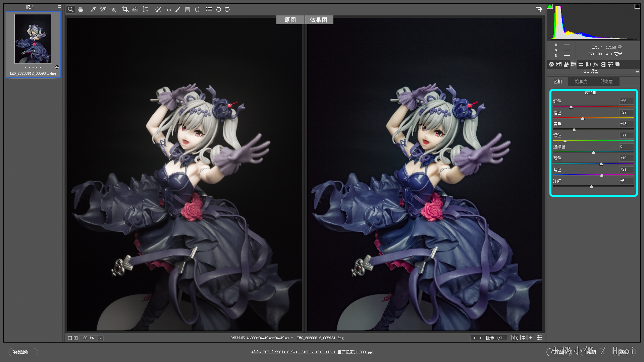Open the HSL panel options menu

pos(637,71)
